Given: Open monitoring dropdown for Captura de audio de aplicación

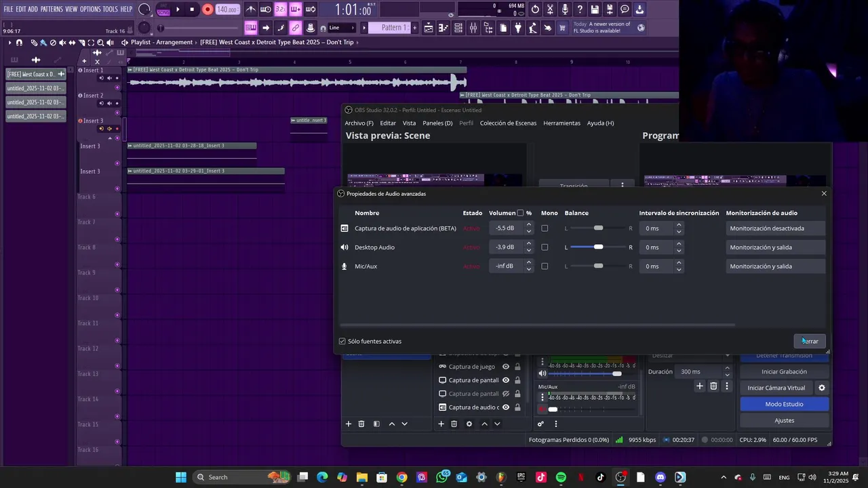Looking at the screenshot, I should click(x=775, y=228).
